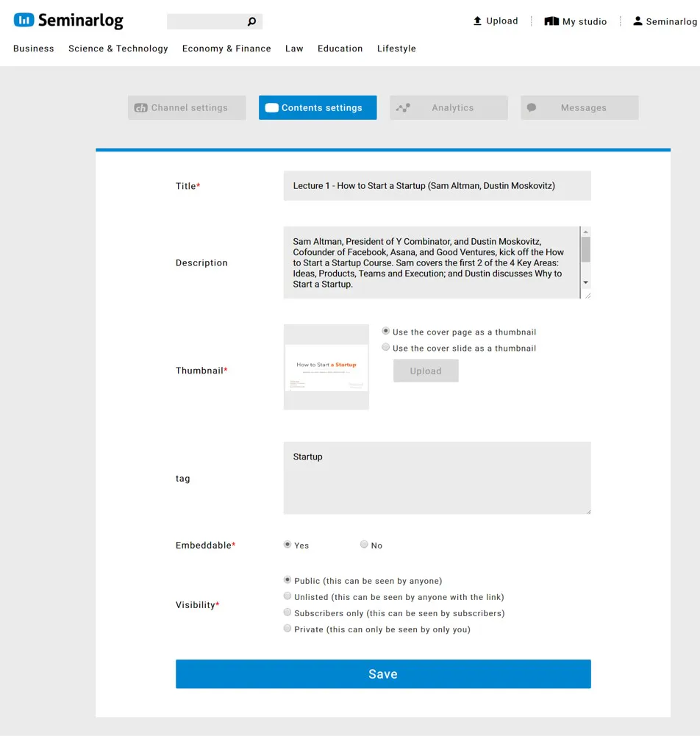Click the blue Save button
This screenshot has width=700, height=736.
[x=384, y=674]
